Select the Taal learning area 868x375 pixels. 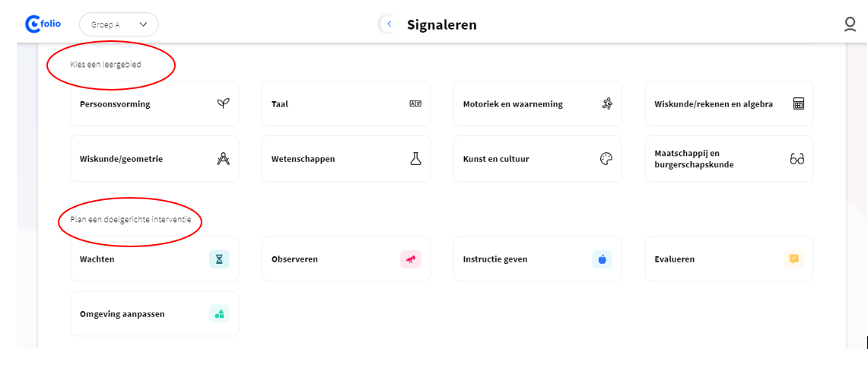click(346, 104)
